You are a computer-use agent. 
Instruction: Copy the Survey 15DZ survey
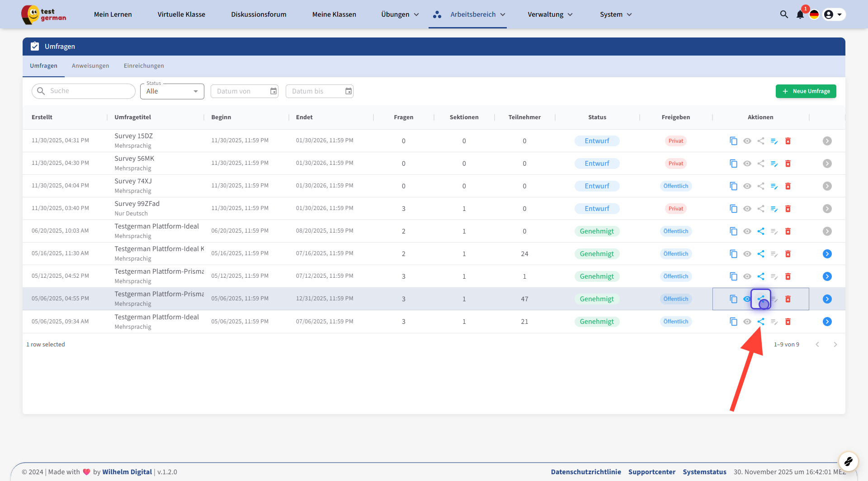(733, 141)
